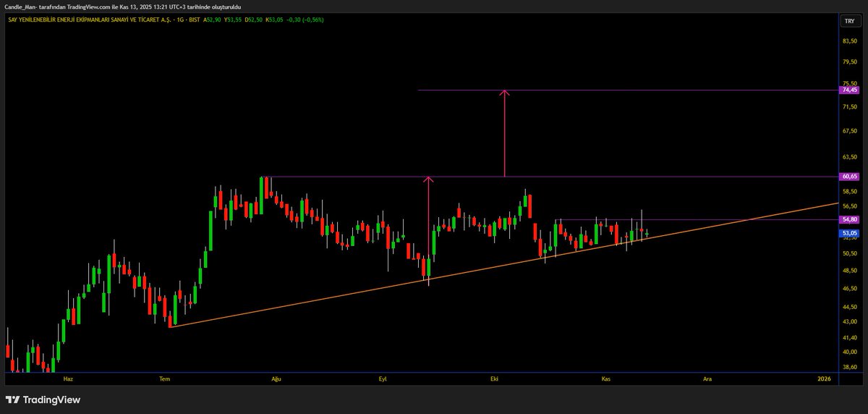Click the 38,60 price scale value

click(849, 367)
